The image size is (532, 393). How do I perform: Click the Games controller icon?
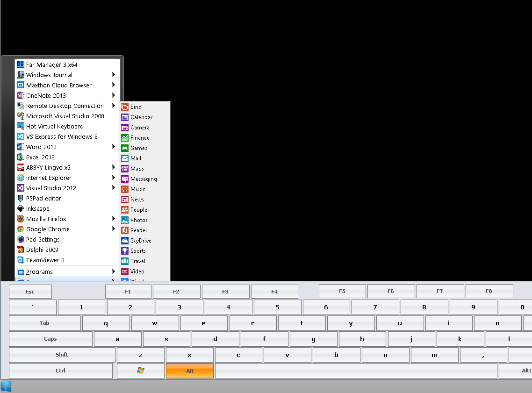(x=125, y=148)
